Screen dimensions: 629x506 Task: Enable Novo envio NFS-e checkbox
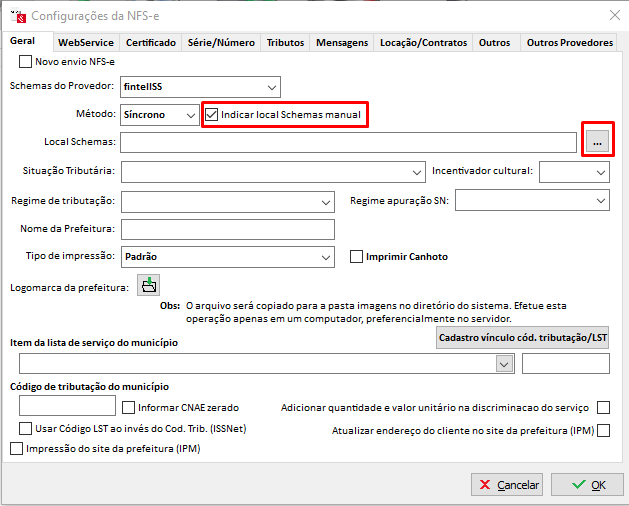click(25, 62)
